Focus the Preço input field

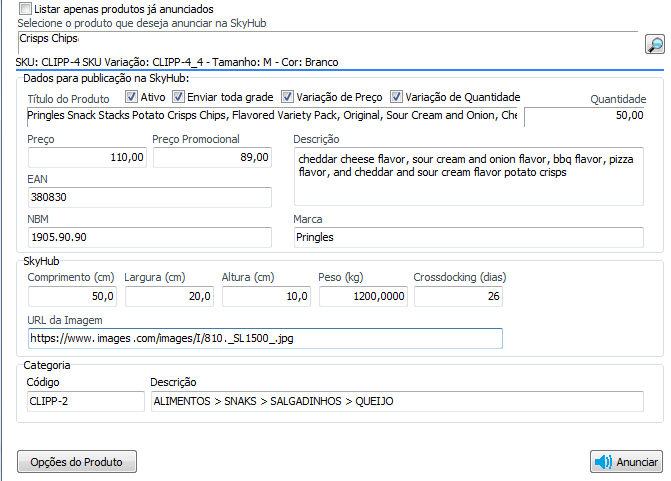(86, 157)
